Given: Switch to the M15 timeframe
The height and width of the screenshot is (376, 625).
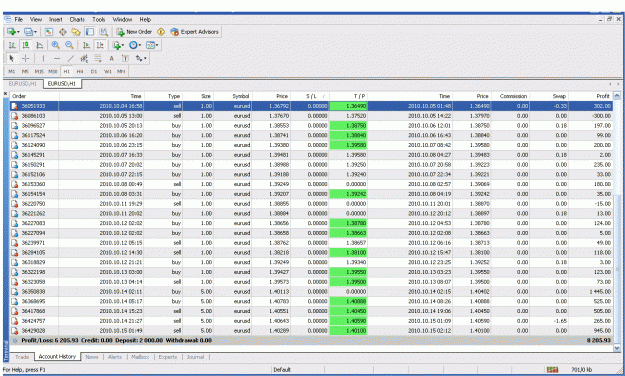Looking at the screenshot, I should (39, 71).
